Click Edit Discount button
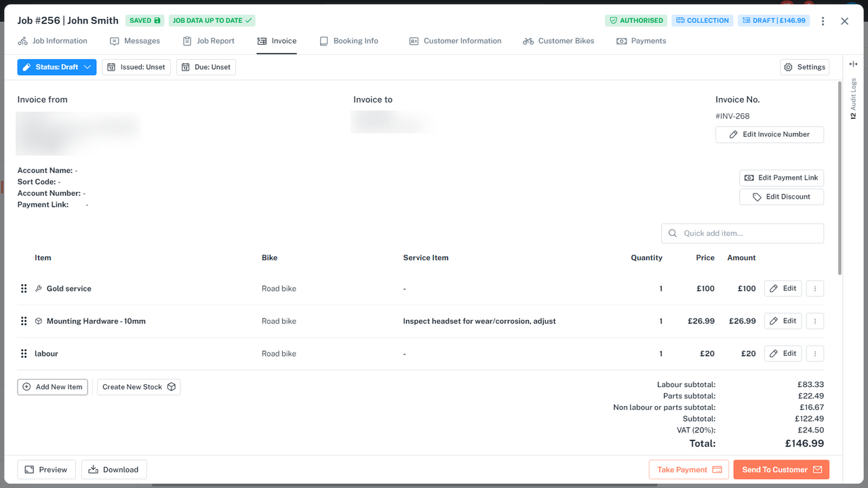868x488 pixels. click(782, 197)
